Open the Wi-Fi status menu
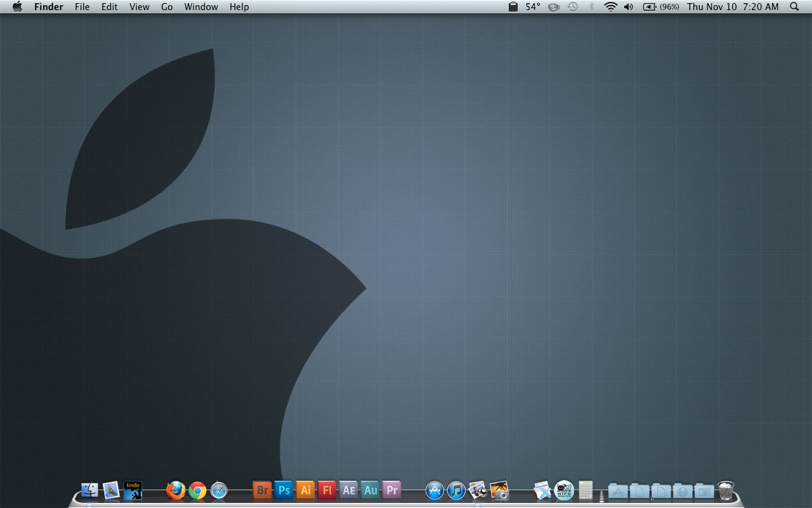Image resolution: width=812 pixels, height=508 pixels. 611,7
